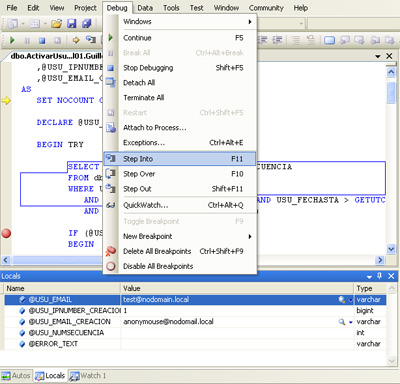Click the dbo.ActivarUsu document tab
The height and width of the screenshot is (384, 400).
(x=56, y=56)
